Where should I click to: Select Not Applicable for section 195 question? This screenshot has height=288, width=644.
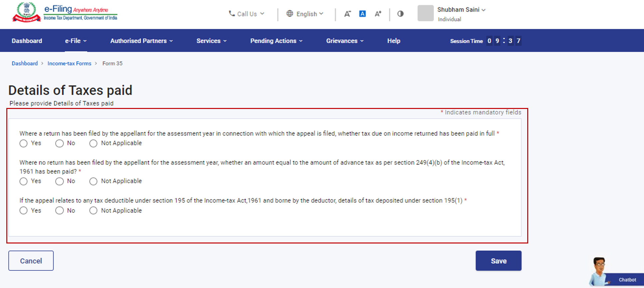pos(93,211)
